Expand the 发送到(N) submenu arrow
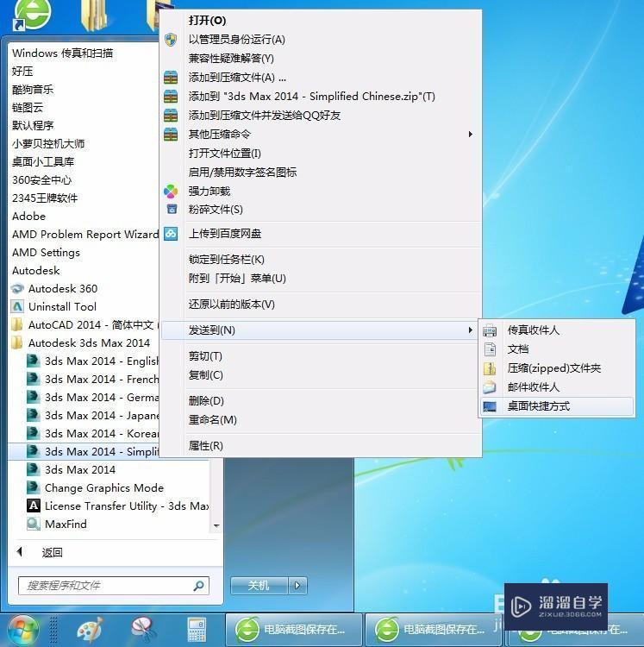The width and height of the screenshot is (644, 647). pyautogui.click(x=470, y=330)
